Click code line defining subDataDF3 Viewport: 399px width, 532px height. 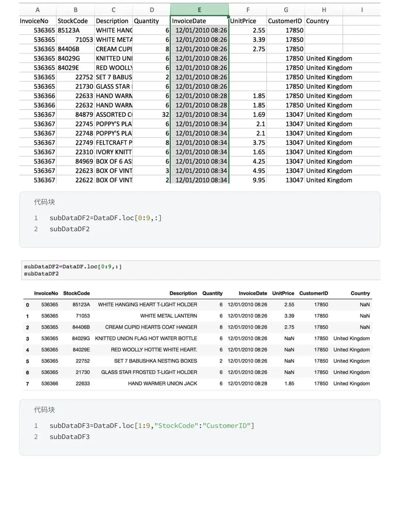click(151, 426)
